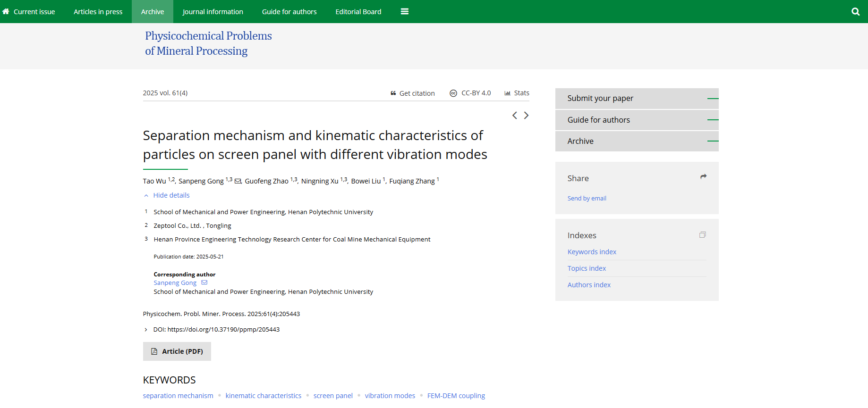
Task: Click the search magnifier icon
Action: (855, 12)
